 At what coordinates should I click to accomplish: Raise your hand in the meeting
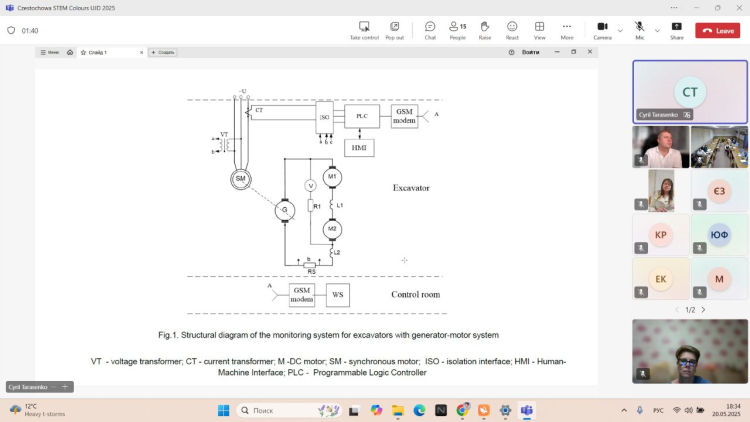coord(485,30)
